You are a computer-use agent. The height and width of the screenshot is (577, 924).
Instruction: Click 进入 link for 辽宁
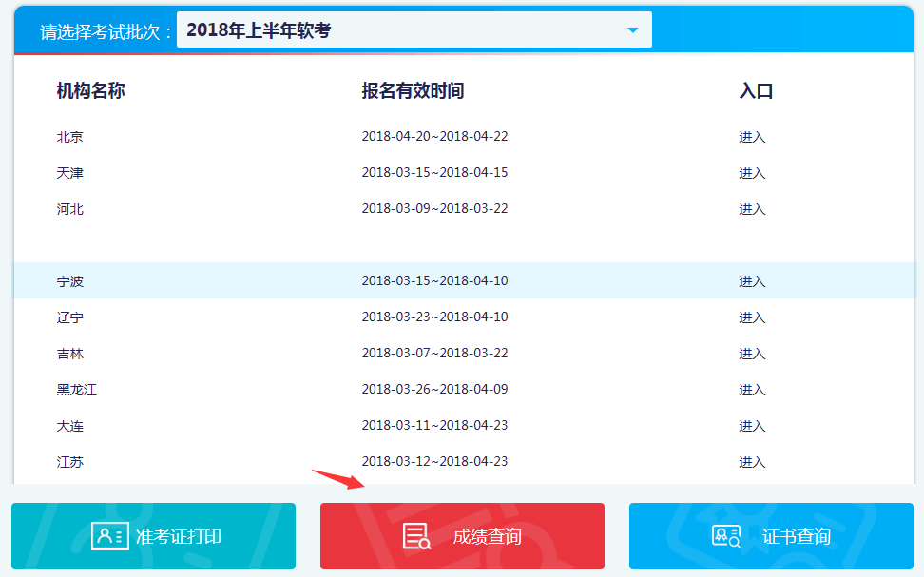point(752,317)
